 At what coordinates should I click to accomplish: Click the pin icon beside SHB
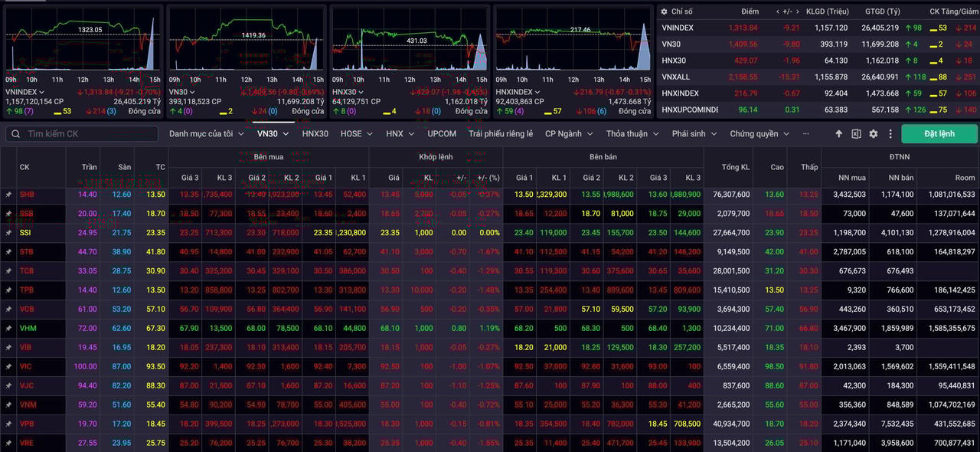click(x=9, y=195)
